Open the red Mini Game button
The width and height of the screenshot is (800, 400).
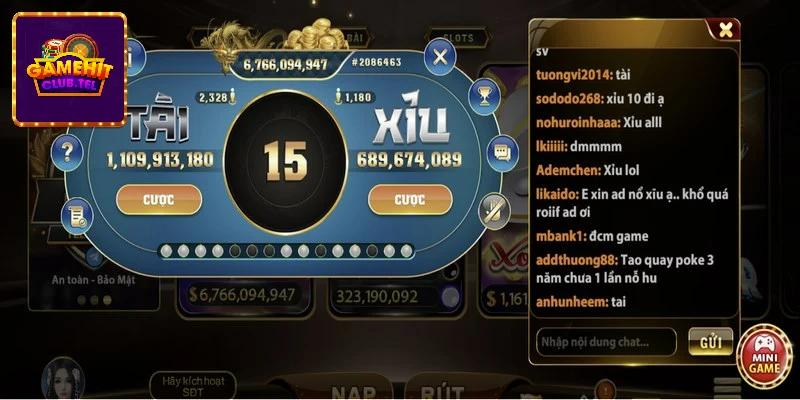765,356
